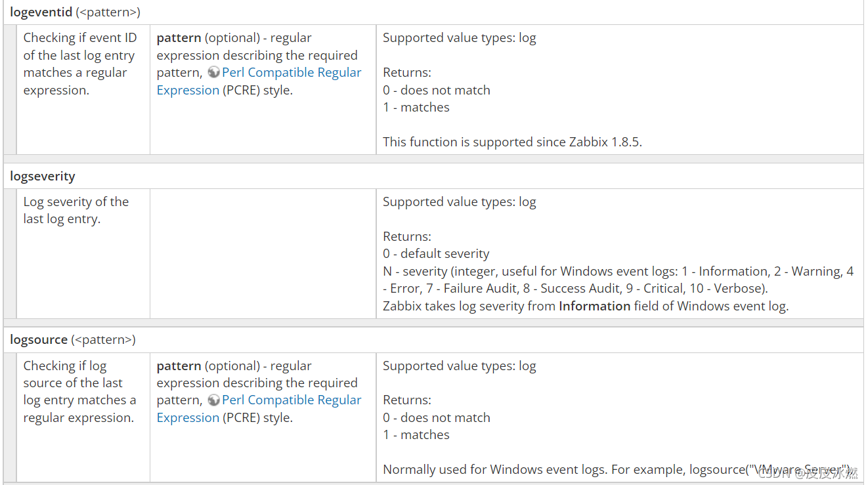Click the '(<pattern>)' text after logeventid
The image size is (868, 485).
pyautogui.click(x=108, y=12)
